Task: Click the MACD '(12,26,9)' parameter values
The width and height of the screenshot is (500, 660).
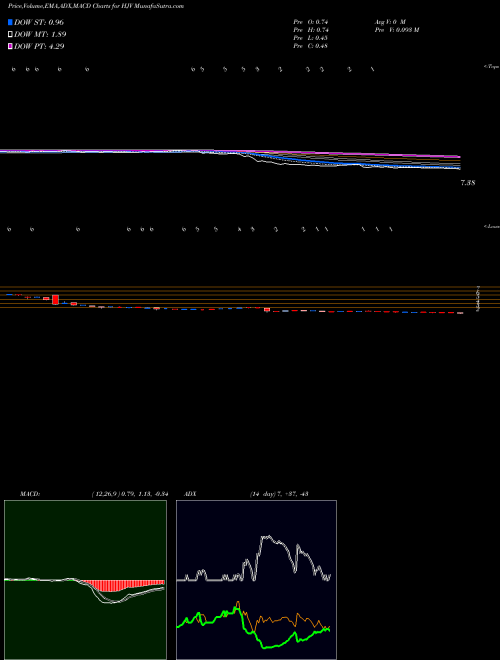Action: tap(129, 494)
